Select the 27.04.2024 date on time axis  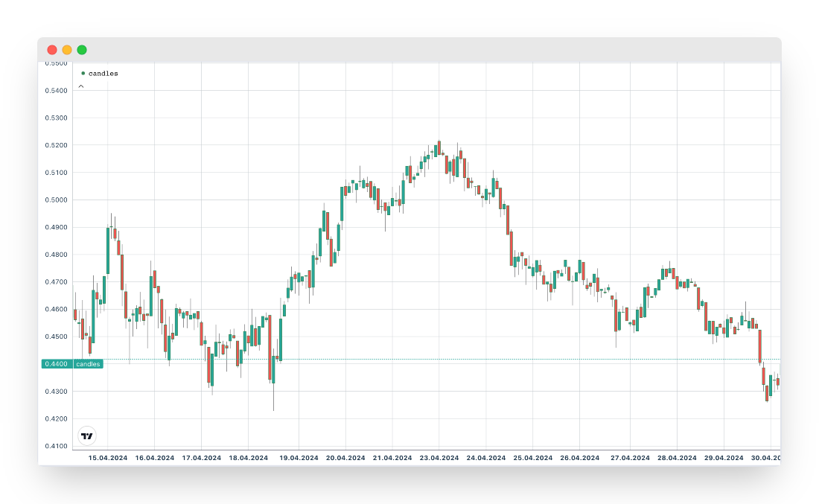630,458
